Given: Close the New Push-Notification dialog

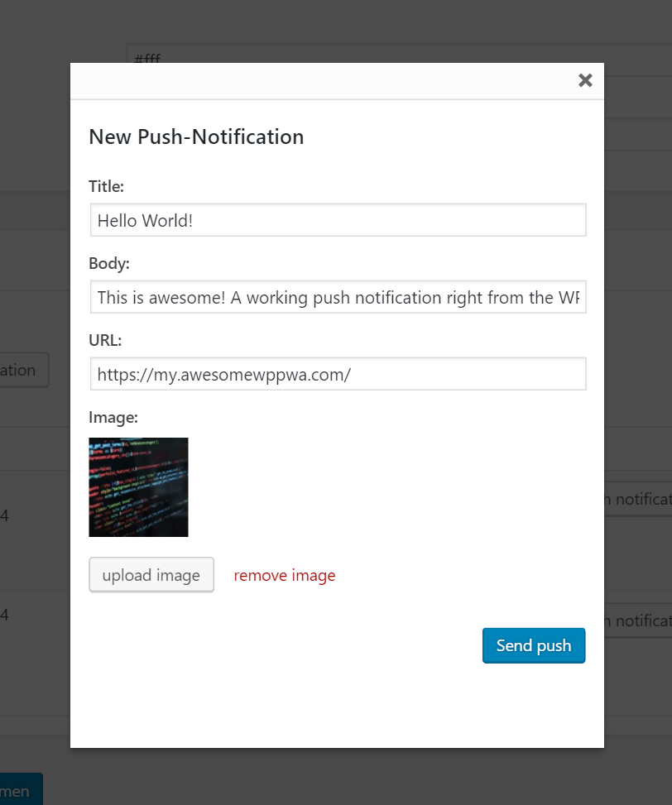Looking at the screenshot, I should [x=585, y=80].
